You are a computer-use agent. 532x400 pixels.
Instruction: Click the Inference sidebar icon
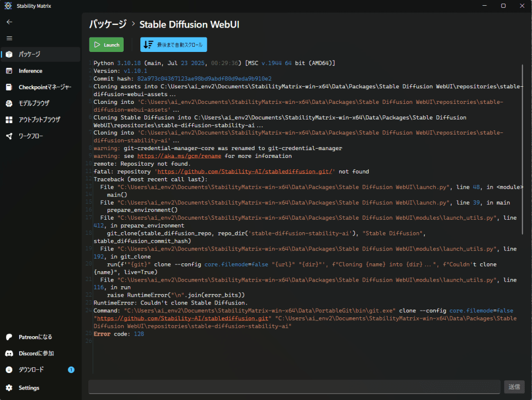pyautogui.click(x=9, y=71)
